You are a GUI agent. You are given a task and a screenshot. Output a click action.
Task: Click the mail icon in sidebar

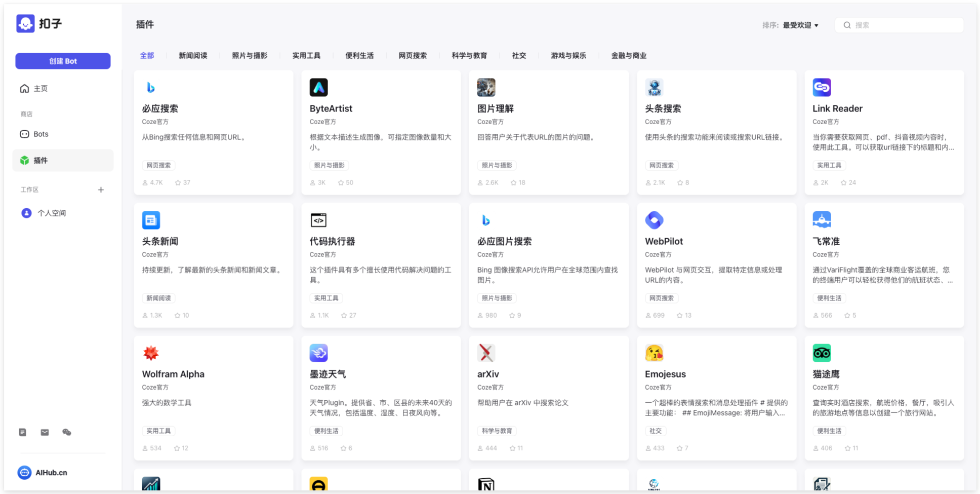(x=45, y=432)
